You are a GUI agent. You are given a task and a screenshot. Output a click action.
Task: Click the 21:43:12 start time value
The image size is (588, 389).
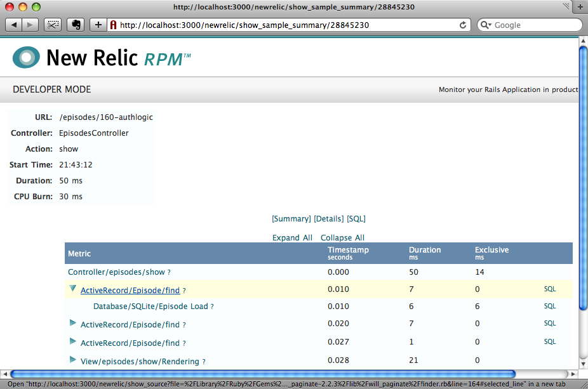point(76,165)
